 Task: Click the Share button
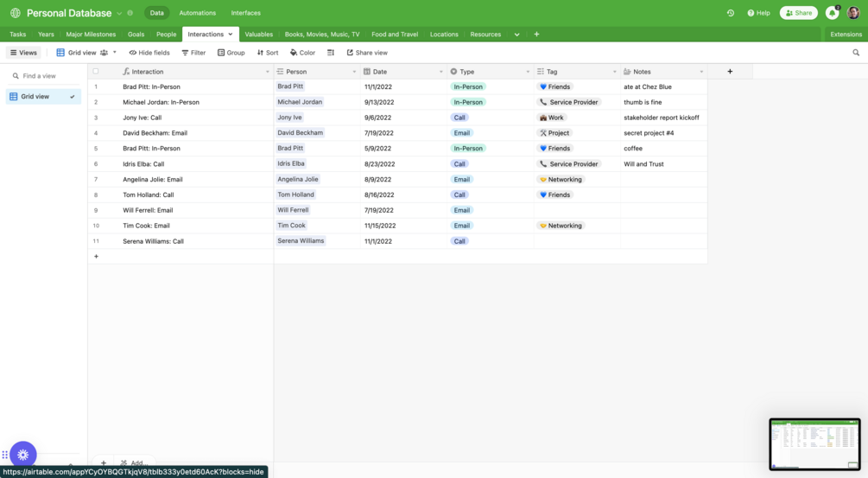pyautogui.click(x=798, y=13)
